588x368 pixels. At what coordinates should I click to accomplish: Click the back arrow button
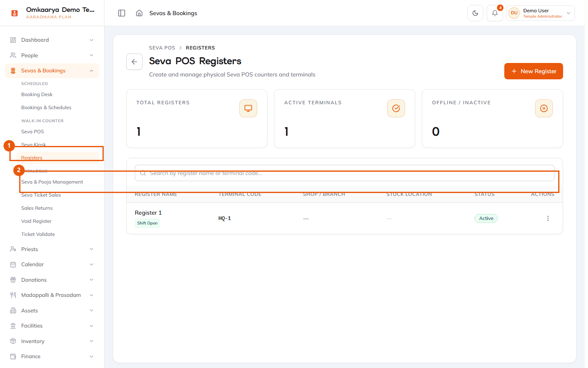134,62
